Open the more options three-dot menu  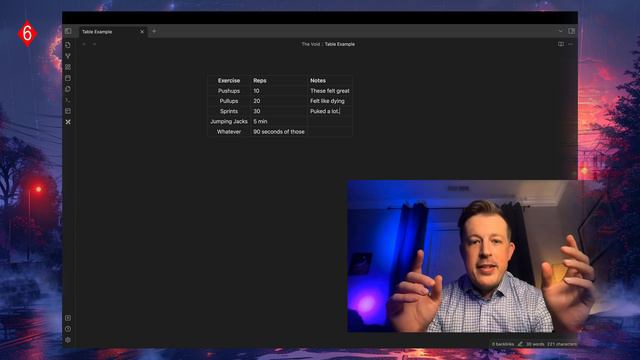571,44
